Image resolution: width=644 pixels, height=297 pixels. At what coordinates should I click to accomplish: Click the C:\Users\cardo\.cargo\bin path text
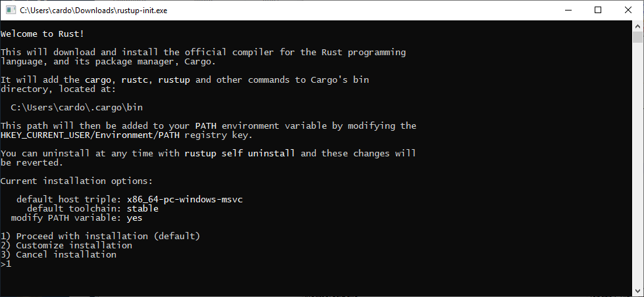[77, 108]
